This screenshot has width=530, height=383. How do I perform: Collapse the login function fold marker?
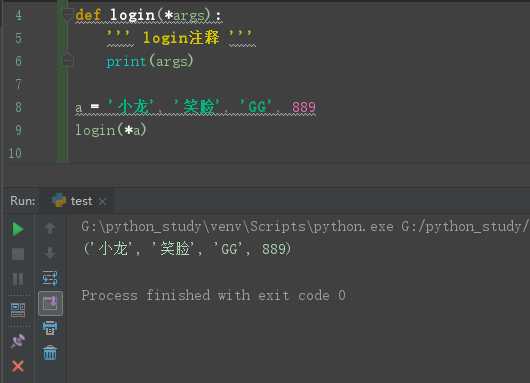click(68, 15)
